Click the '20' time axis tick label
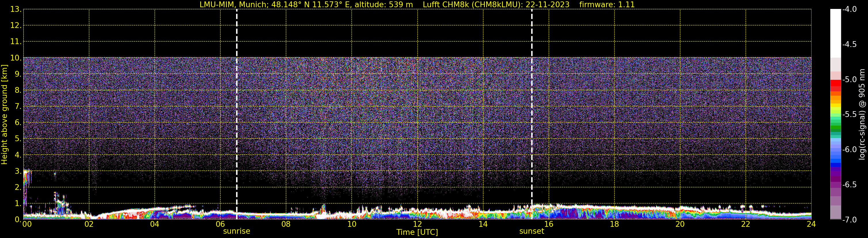 click(x=680, y=224)
